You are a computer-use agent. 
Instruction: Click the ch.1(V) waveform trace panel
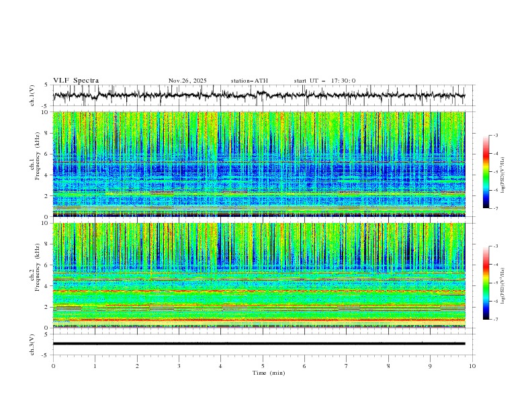coord(262,95)
